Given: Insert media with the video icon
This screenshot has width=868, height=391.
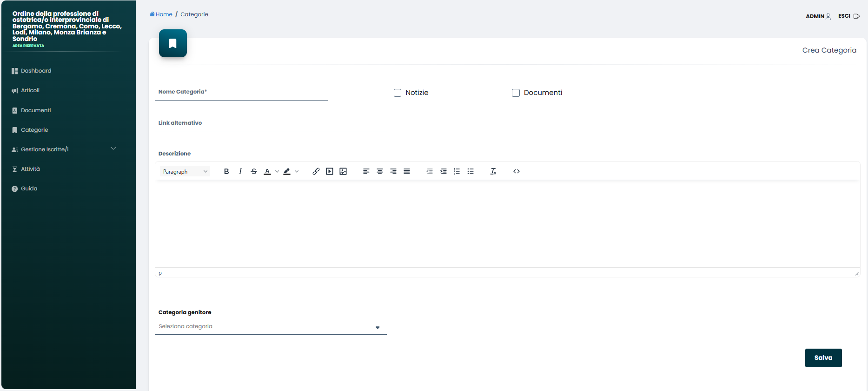Looking at the screenshot, I should 330,171.
